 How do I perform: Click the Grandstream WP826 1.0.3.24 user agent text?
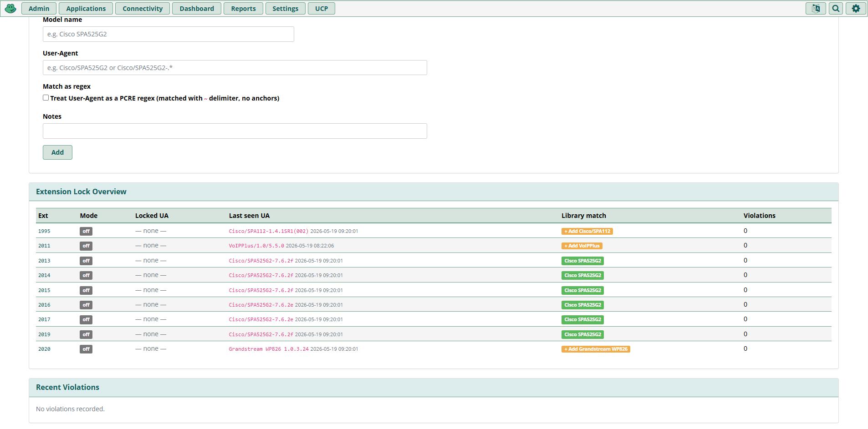click(x=269, y=349)
